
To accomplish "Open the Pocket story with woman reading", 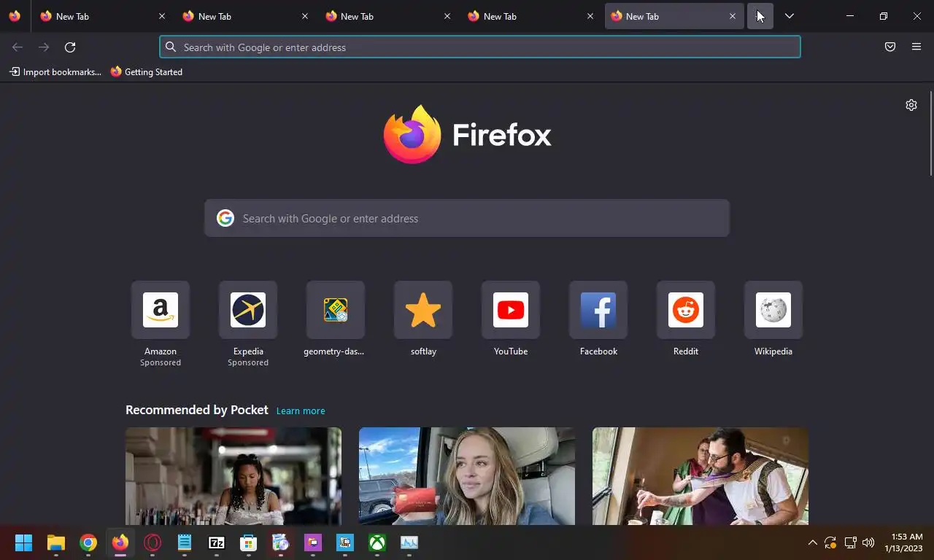I will pyautogui.click(x=233, y=476).
